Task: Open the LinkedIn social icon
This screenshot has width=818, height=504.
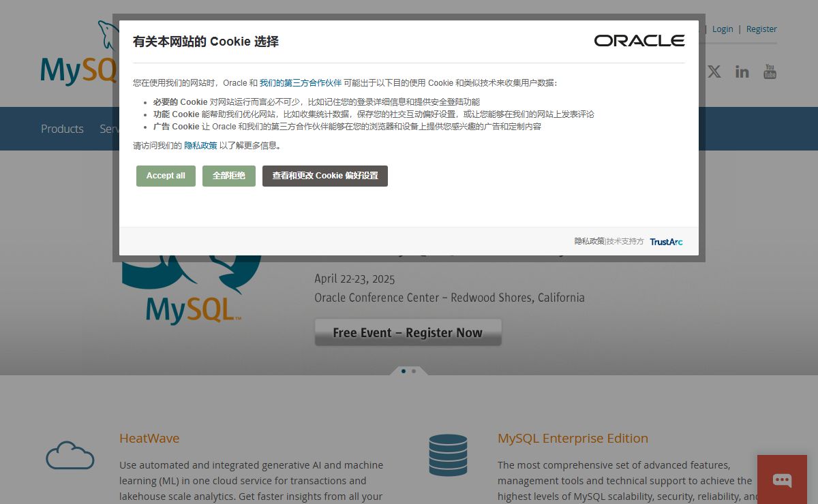Action: click(x=742, y=72)
